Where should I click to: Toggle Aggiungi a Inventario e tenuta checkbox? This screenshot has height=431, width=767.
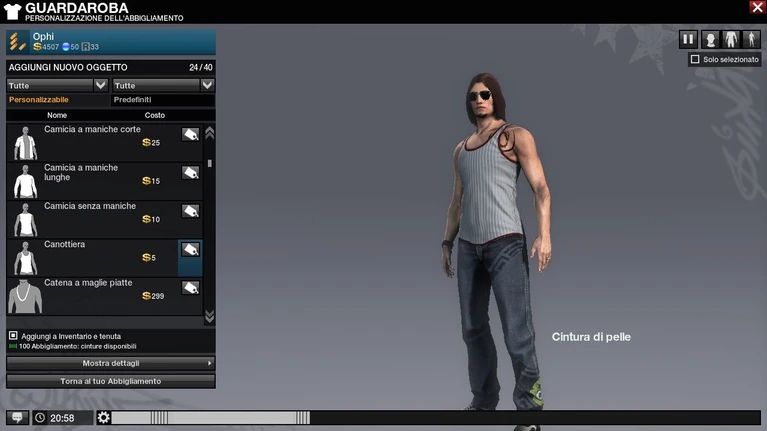[x=13, y=336]
